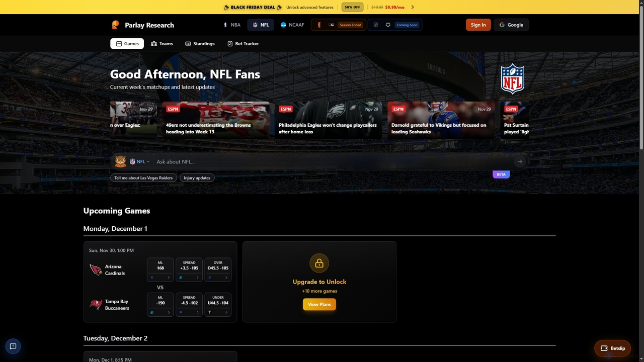This screenshot has width=644, height=362.
Task: Open the 'Pat Surtain' news card
Action: pyautogui.click(x=515, y=120)
